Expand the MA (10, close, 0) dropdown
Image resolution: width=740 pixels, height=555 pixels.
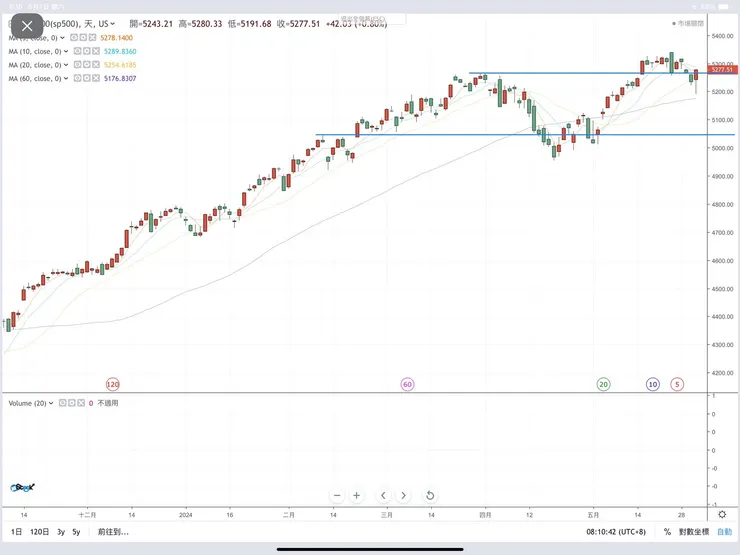click(66, 51)
